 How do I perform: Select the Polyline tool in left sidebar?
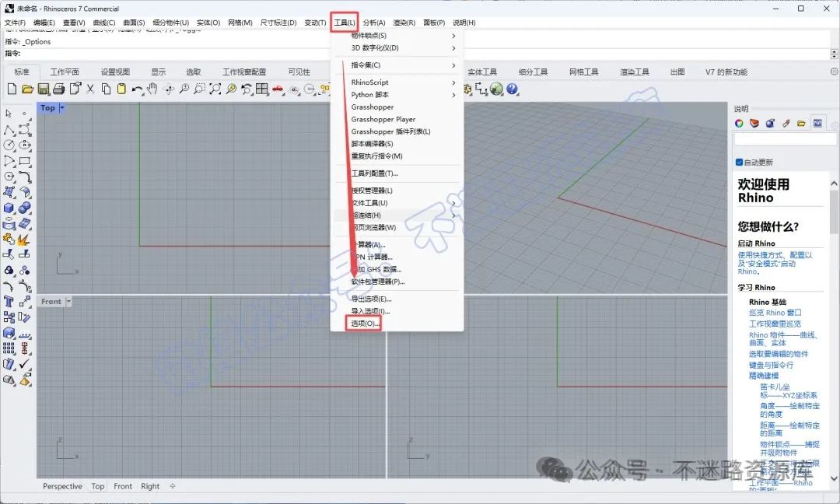click(x=9, y=130)
